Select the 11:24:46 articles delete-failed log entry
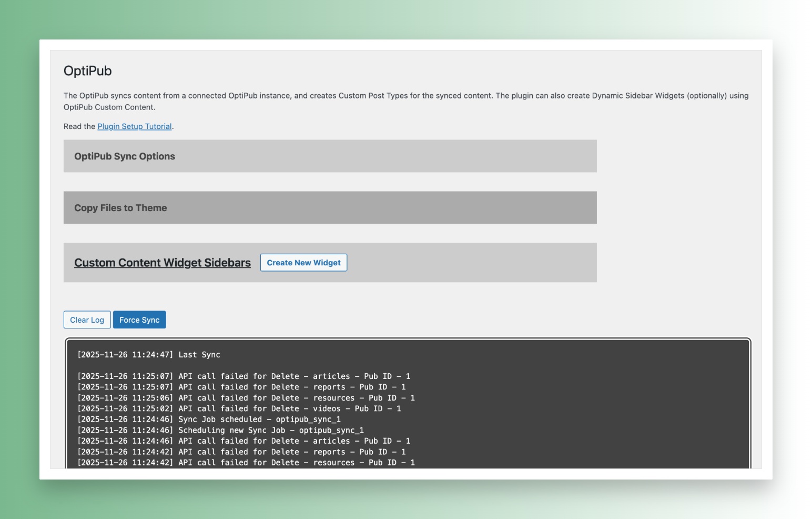Viewport: 812px width, 519px height. click(x=244, y=441)
